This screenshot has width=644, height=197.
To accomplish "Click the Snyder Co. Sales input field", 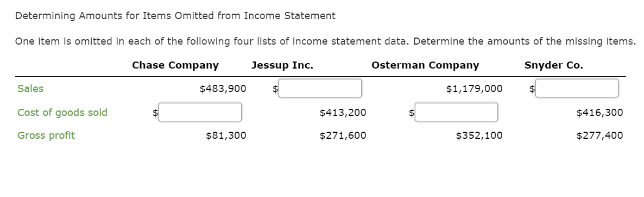I will [577, 88].
